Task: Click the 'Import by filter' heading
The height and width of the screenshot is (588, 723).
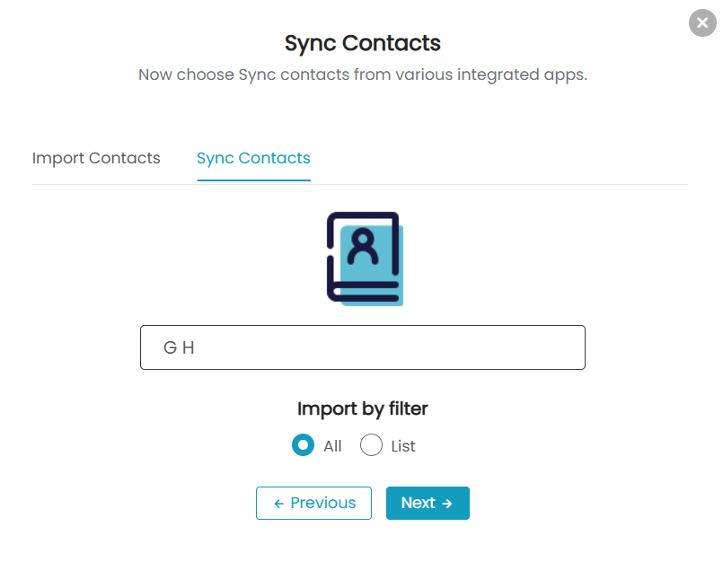Action: point(363,409)
